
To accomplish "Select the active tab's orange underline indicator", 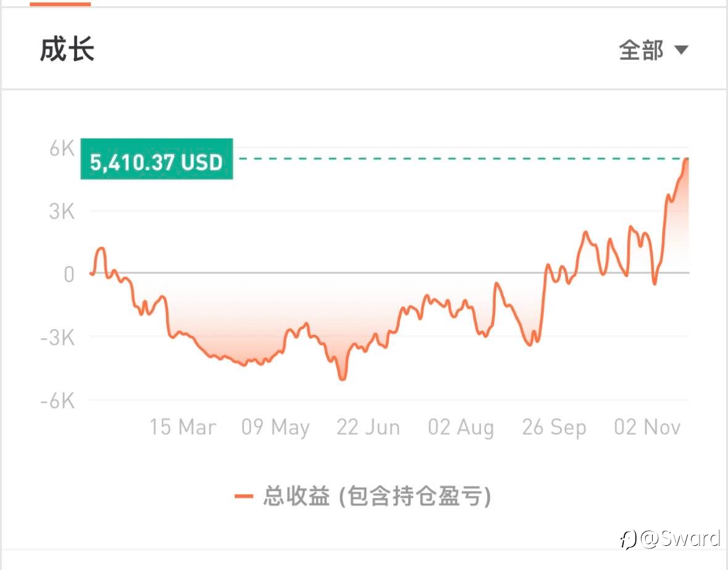I will click(x=61, y=3).
